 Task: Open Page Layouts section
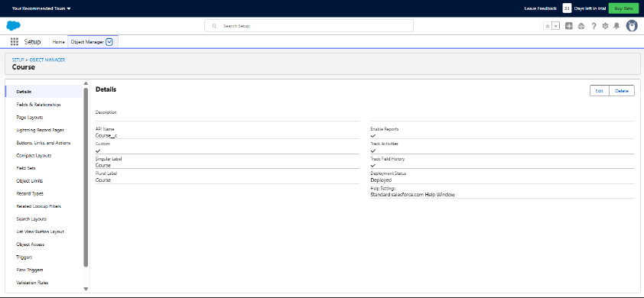point(30,118)
